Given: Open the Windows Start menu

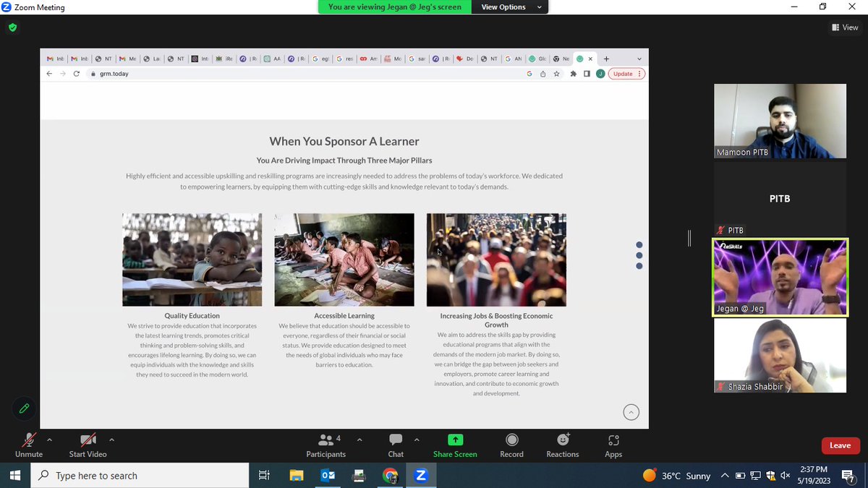Looking at the screenshot, I should 16,476.
